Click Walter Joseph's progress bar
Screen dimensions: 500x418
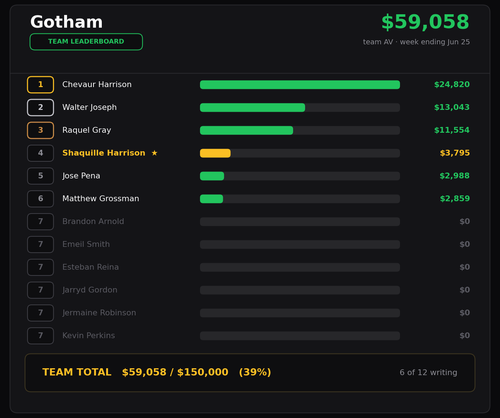(x=300, y=107)
